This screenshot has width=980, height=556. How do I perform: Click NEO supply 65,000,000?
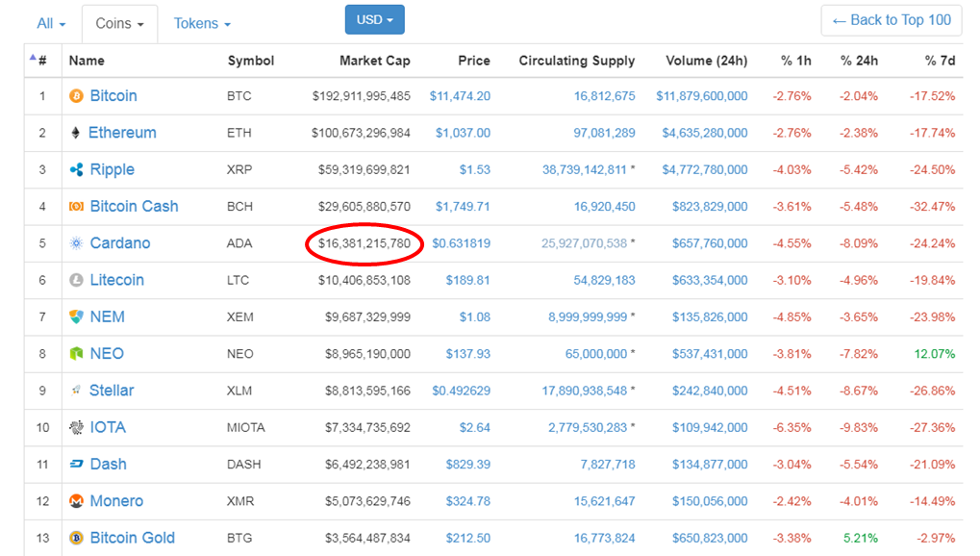pos(596,353)
